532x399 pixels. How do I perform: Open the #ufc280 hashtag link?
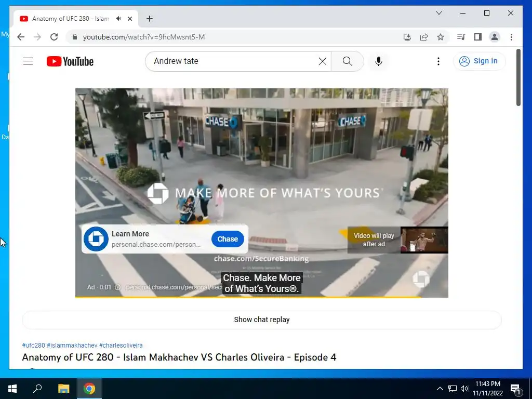tap(33, 345)
